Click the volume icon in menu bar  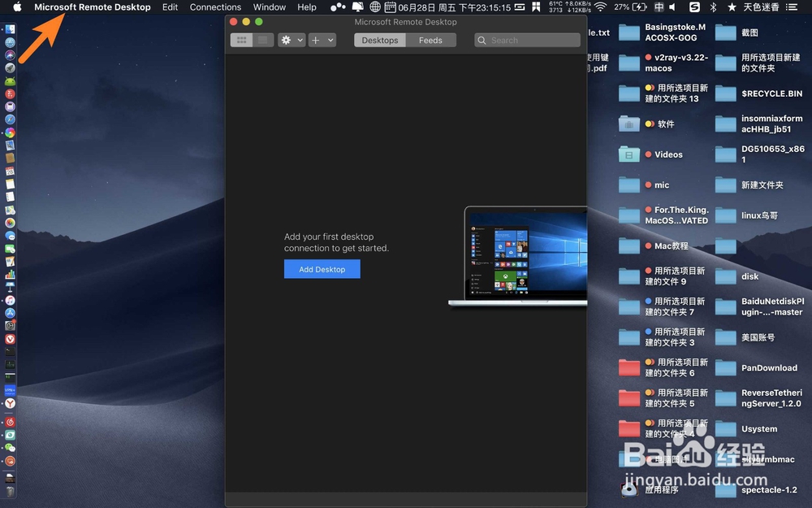click(x=671, y=7)
